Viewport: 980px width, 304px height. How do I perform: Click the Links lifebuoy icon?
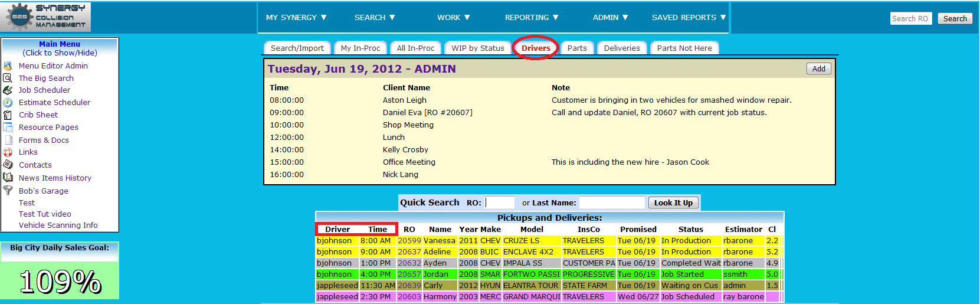(x=8, y=152)
